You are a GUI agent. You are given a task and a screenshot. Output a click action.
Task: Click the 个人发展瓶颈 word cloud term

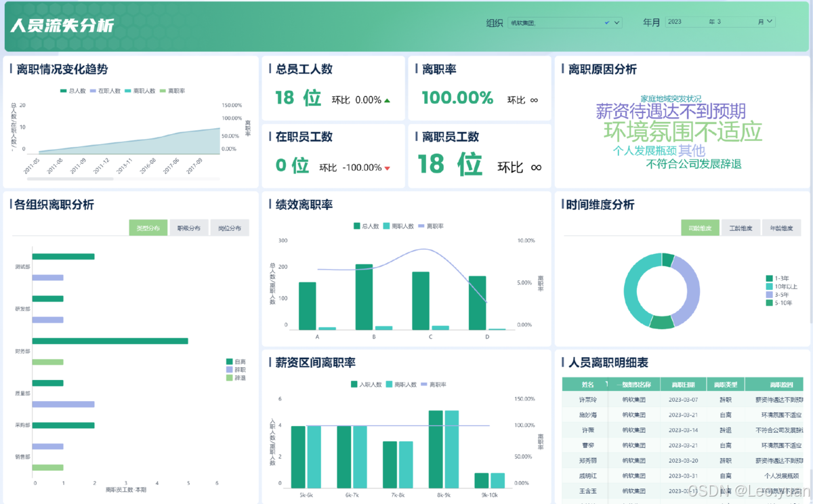pyautogui.click(x=645, y=150)
